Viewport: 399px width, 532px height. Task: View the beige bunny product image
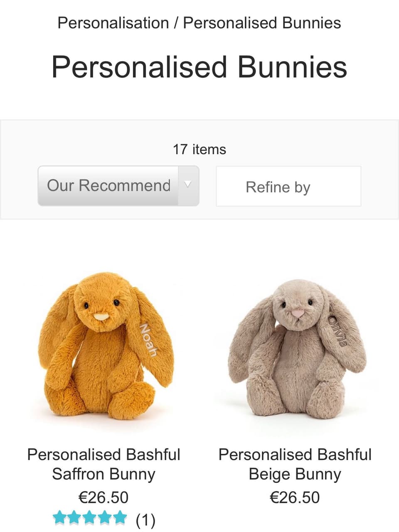pos(296,348)
